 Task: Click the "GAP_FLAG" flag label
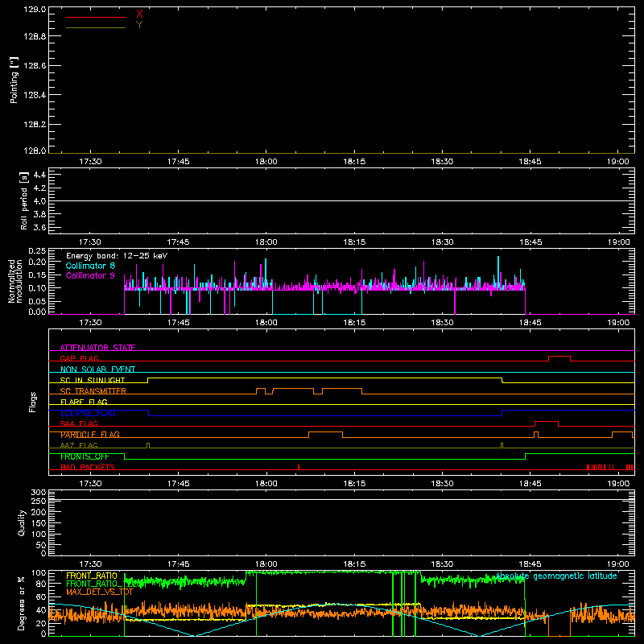point(79,358)
